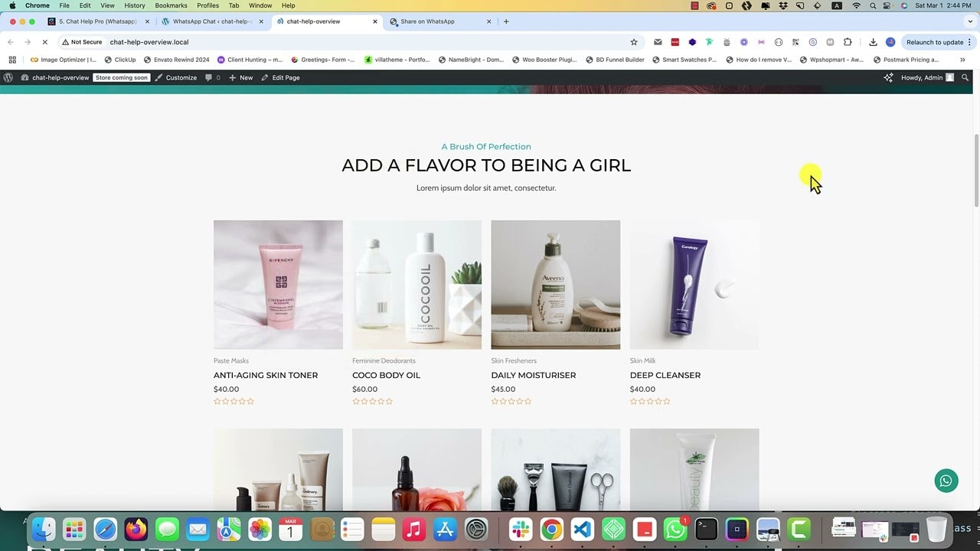Image resolution: width=980 pixels, height=551 pixels.
Task: Open the History menu
Action: click(x=135, y=5)
